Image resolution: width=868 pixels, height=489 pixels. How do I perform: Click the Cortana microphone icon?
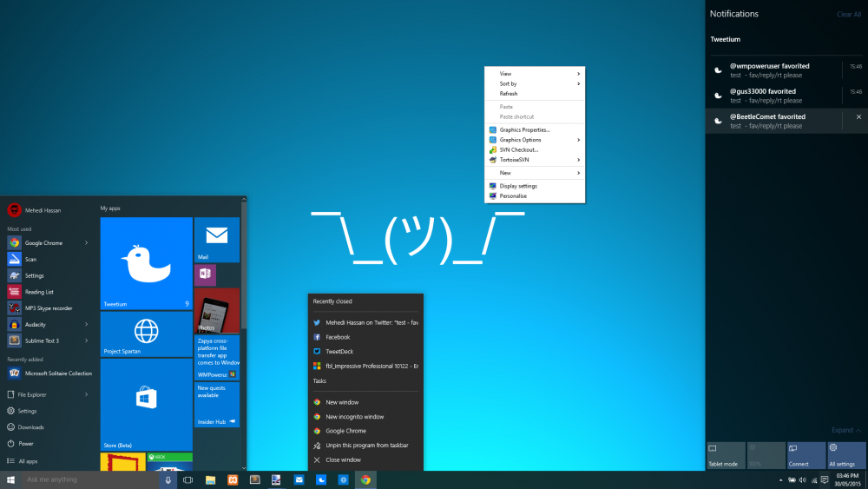point(168,480)
